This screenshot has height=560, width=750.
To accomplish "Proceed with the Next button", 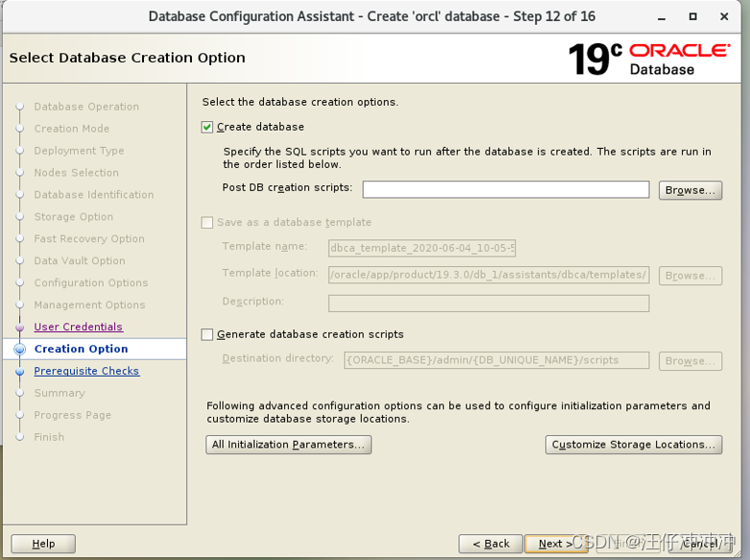I will (556, 544).
